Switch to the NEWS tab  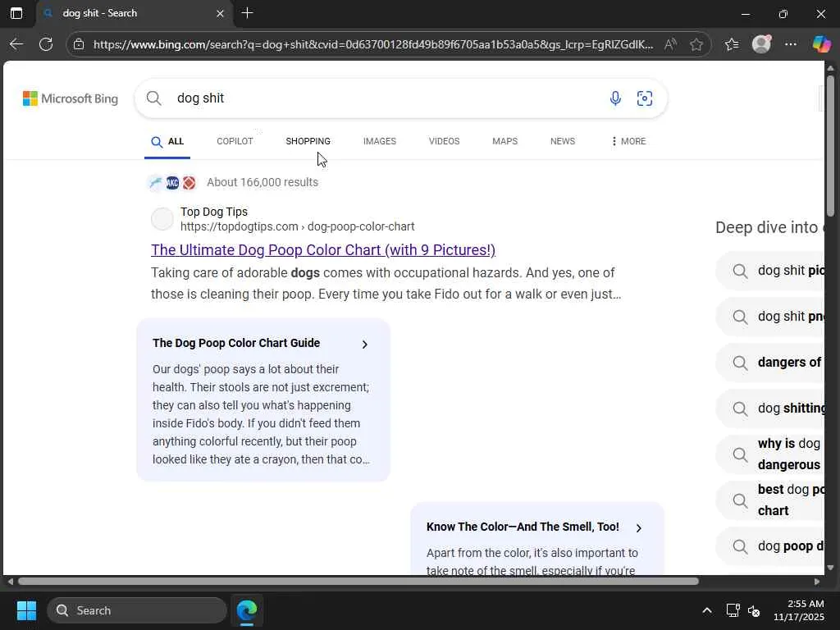563,141
